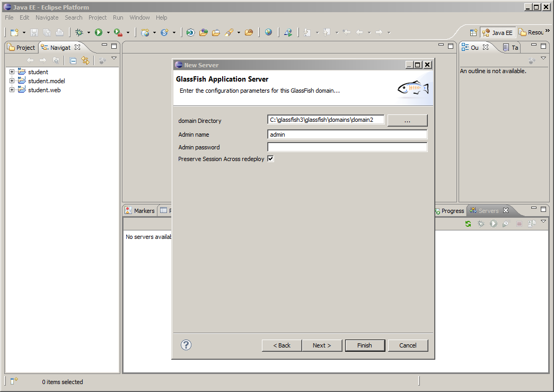
Task: Open the Navigate menu
Action: coord(47,17)
